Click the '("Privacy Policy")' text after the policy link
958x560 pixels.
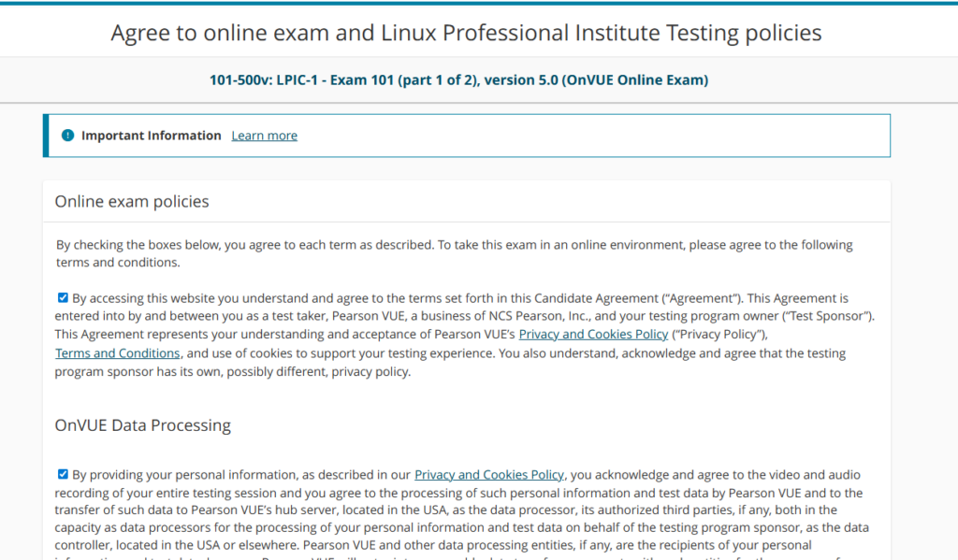(x=720, y=335)
